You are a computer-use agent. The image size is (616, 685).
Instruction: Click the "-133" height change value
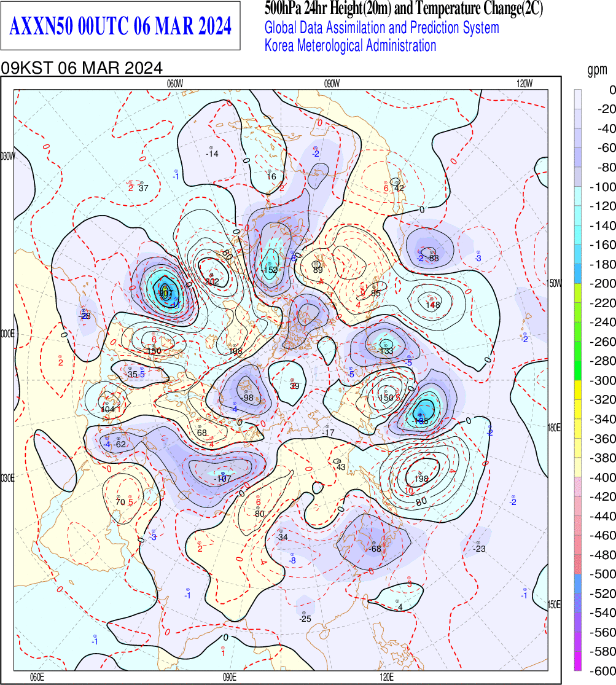pyautogui.click(x=385, y=351)
